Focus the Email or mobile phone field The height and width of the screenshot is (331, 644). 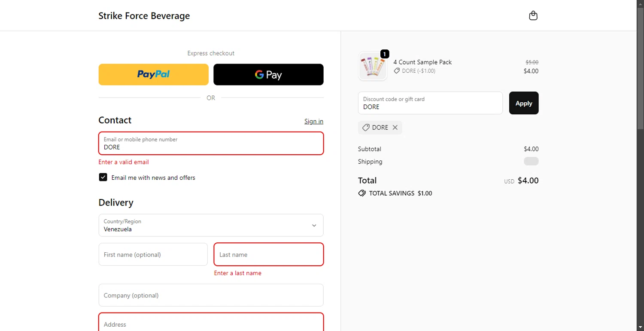pos(211,144)
